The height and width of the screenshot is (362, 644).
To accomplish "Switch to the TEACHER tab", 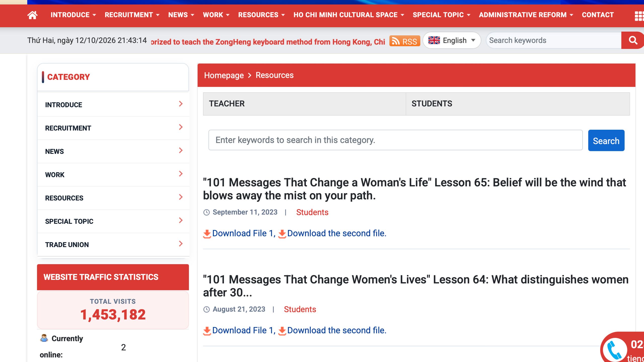I will (x=304, y=104).
